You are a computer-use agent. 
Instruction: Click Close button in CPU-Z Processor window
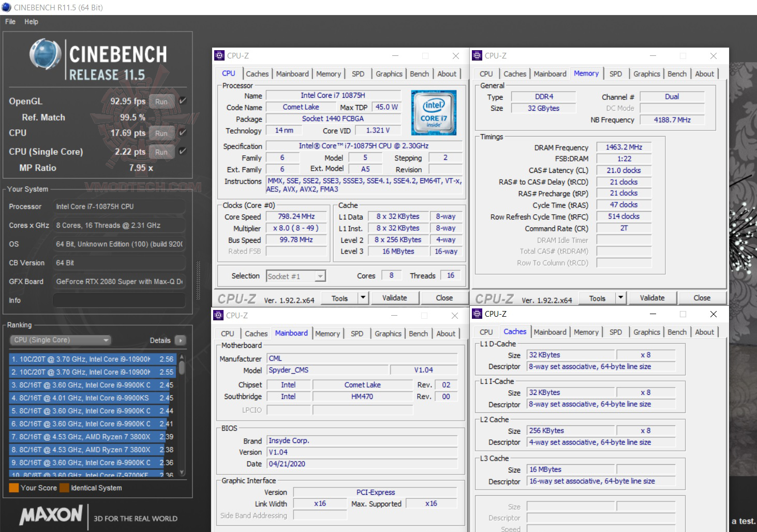point(444,298)
